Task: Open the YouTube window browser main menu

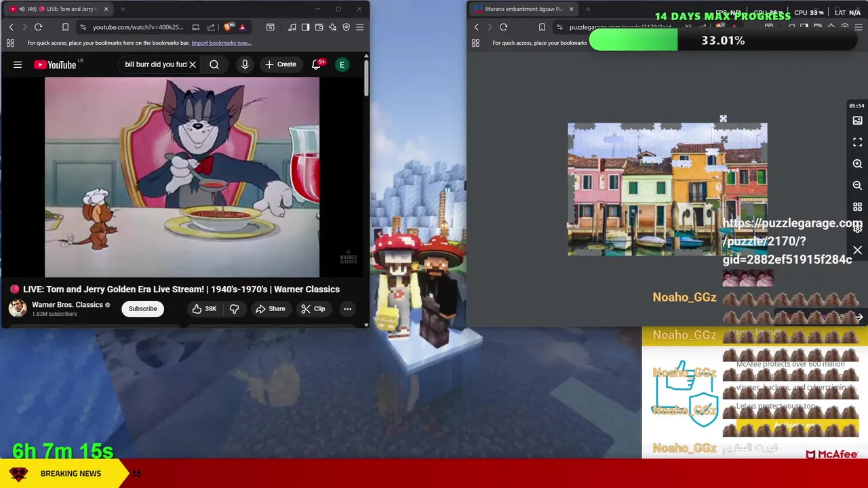Action: (359, 27)
